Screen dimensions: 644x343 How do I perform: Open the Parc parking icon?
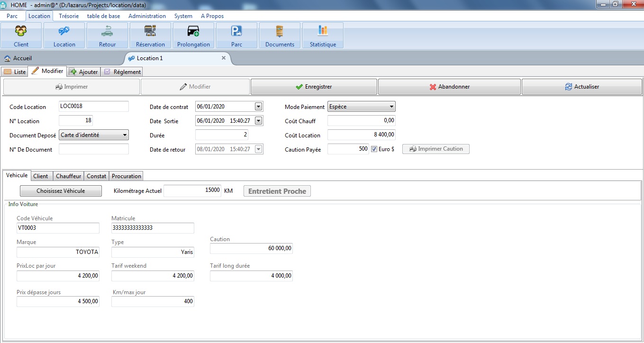tap(236, 32)
